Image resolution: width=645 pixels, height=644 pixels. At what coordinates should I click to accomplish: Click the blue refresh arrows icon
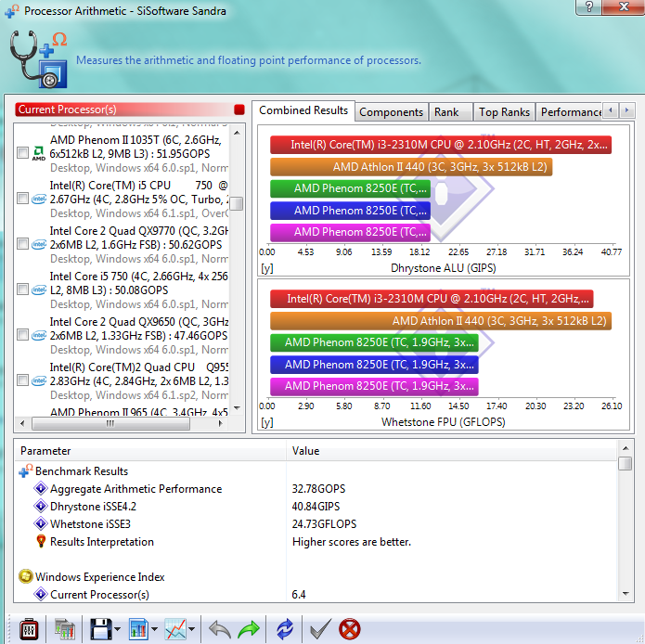285,629
